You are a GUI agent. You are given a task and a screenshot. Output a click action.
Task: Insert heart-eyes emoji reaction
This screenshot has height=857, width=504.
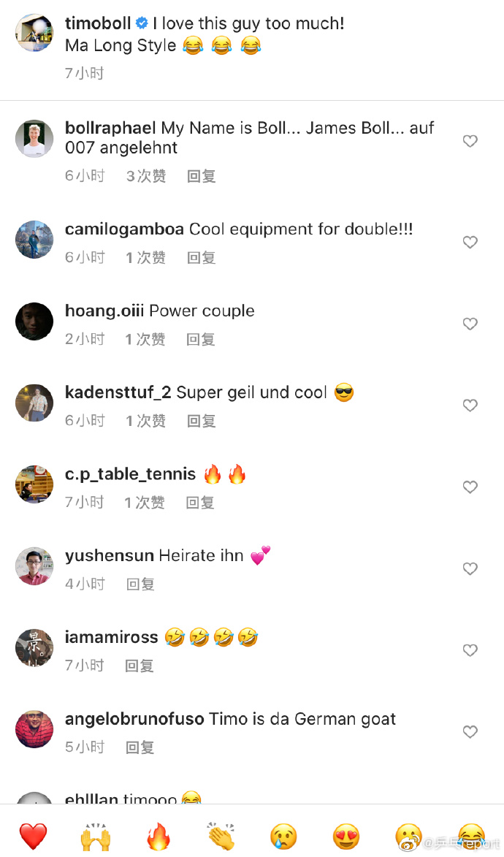pyautogui.click(x=346, y=837)
